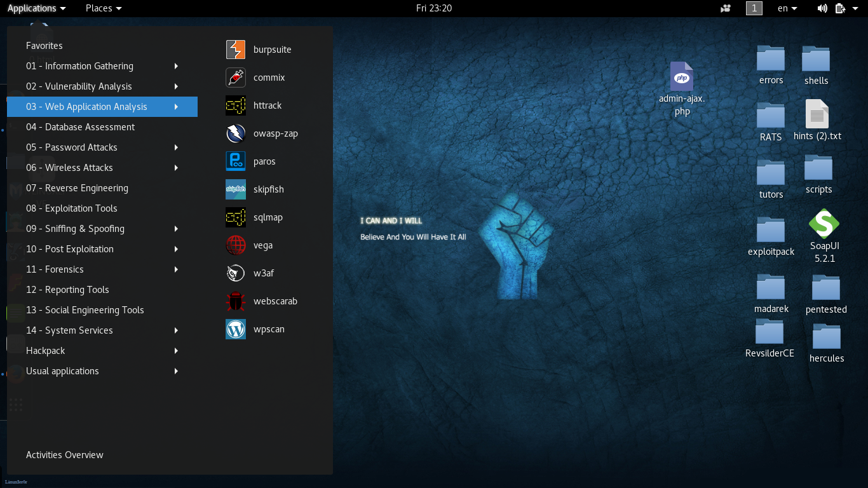This screenshot has height=488, width=868.
Task: Select the hints (2).txt file icon
Action: [817, 114]
